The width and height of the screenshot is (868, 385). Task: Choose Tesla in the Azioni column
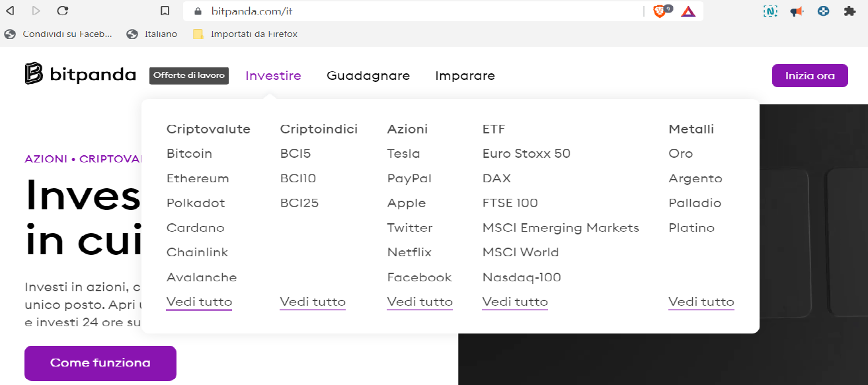(x=403, y=154)
